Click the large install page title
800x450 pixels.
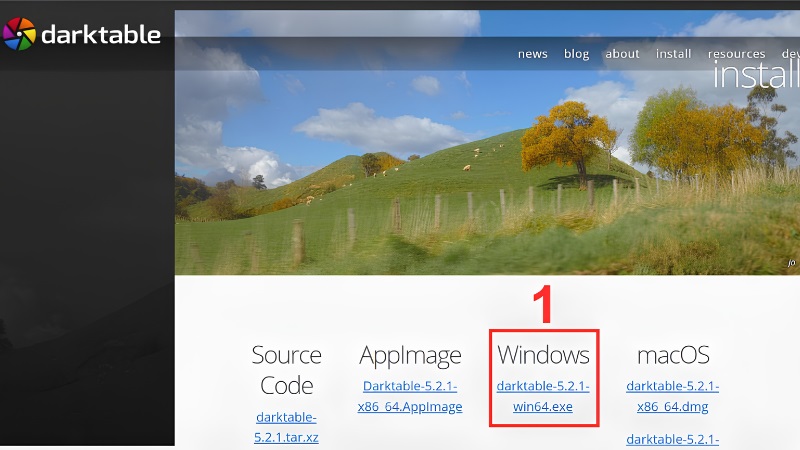tap(756, 75)
